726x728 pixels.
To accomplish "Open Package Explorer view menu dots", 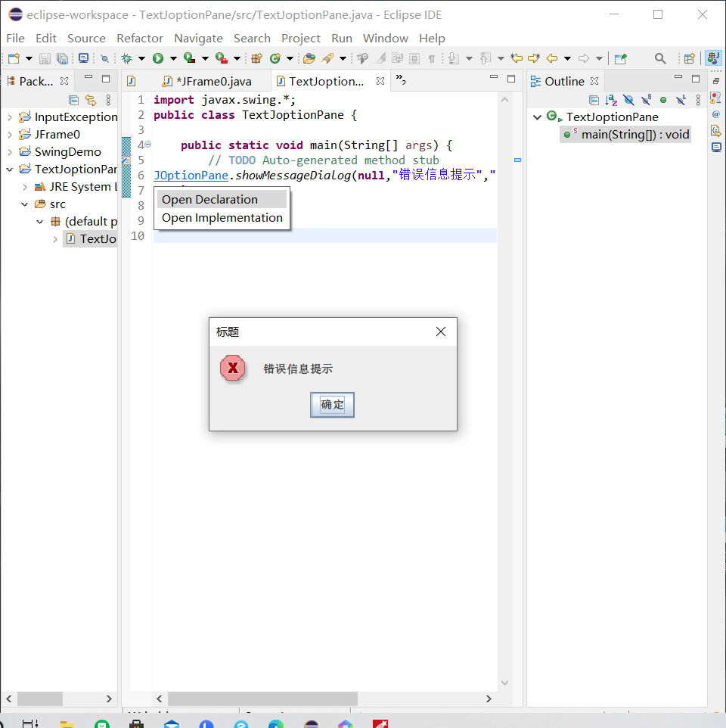I will 108,100.
